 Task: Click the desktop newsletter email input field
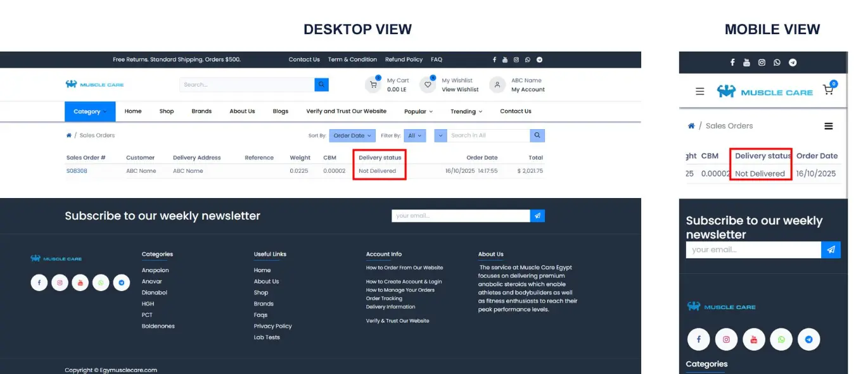(460, 216)
